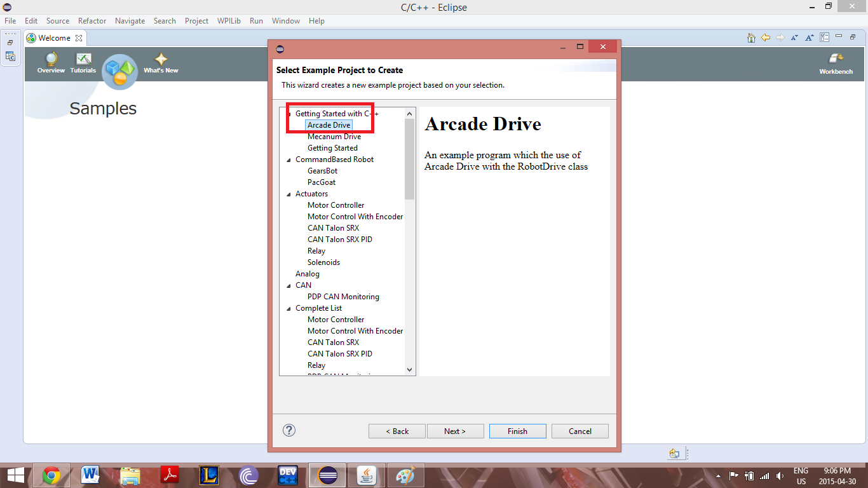Select the Analog category
This screenshot has height=488, width=868.
point(308,274)
